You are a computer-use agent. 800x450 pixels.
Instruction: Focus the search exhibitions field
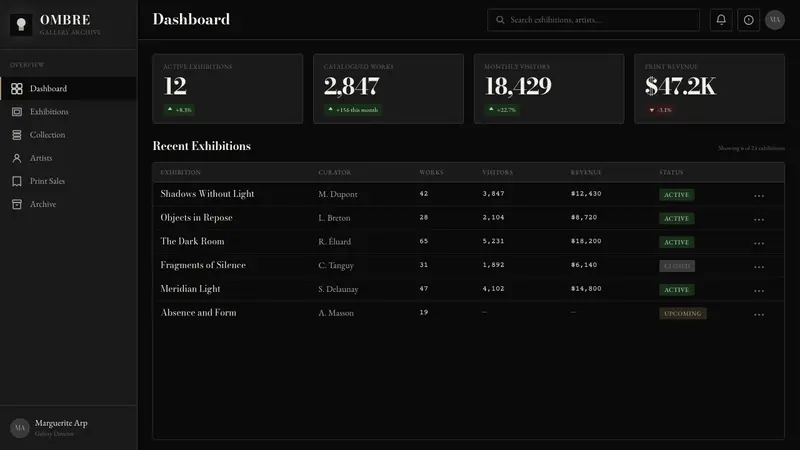[593, 20]
